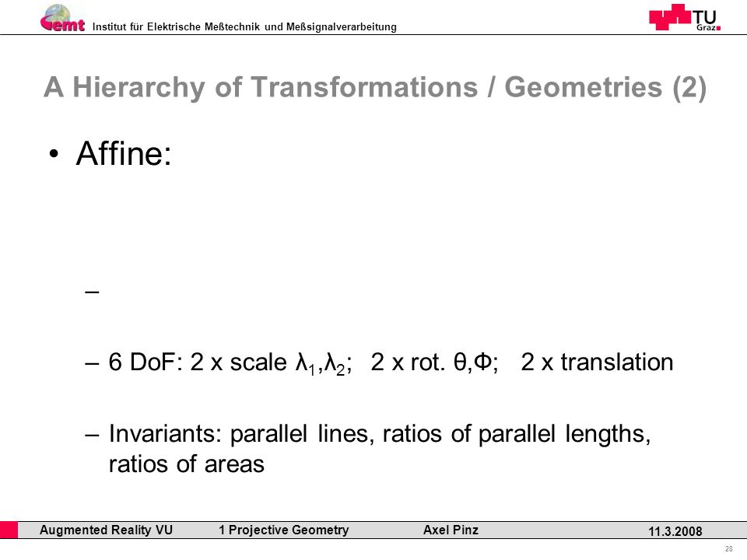Image resolution: width=747 pixels, height=560 pixels.
Task: Click the date '11.3.2008'
Action: pos(675,531)
